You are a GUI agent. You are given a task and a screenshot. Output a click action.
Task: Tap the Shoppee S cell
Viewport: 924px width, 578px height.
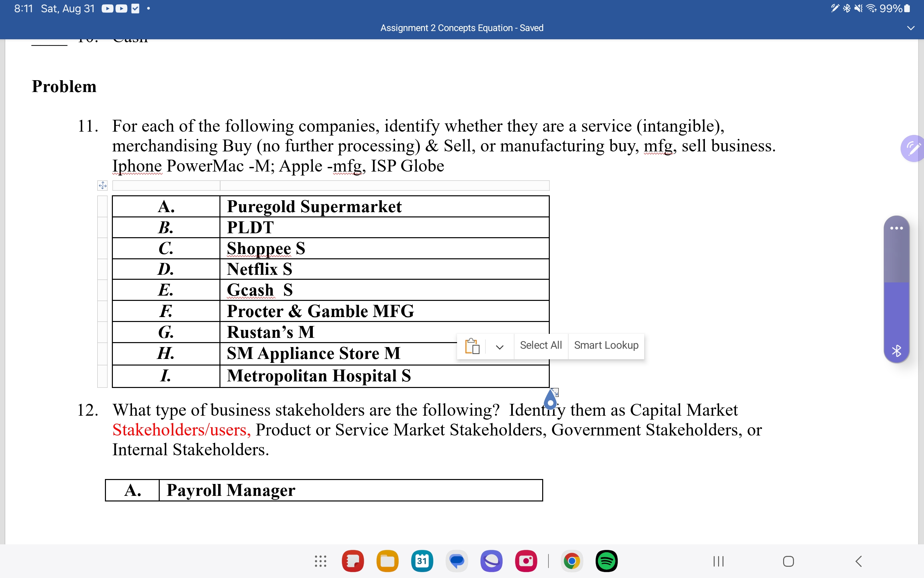pyautogui.click(x=384, y=248)
